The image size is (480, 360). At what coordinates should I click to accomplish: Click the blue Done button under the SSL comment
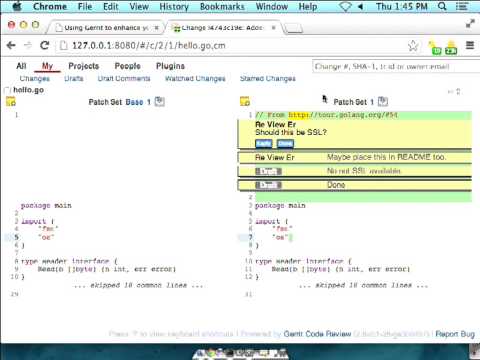pos(285,143)
